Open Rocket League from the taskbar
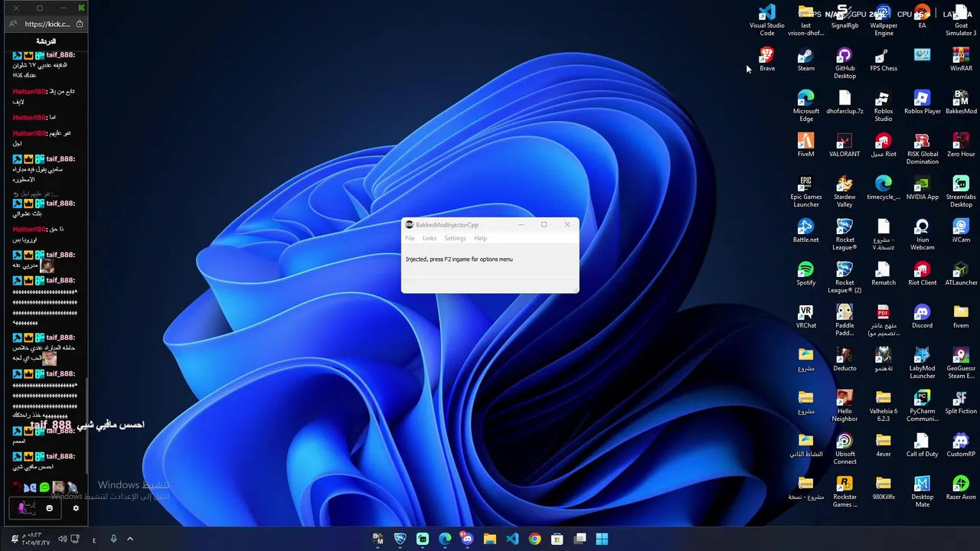The image size is (980, 551). [400, 539]
